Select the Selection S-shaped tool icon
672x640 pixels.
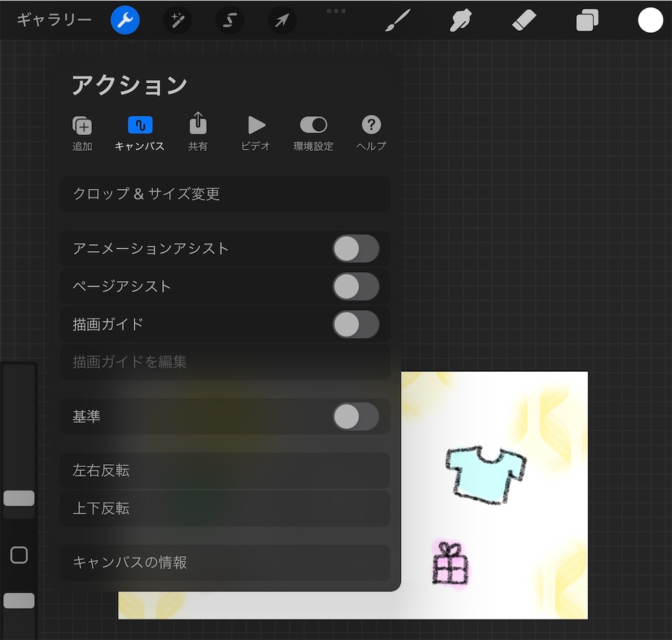230,20
